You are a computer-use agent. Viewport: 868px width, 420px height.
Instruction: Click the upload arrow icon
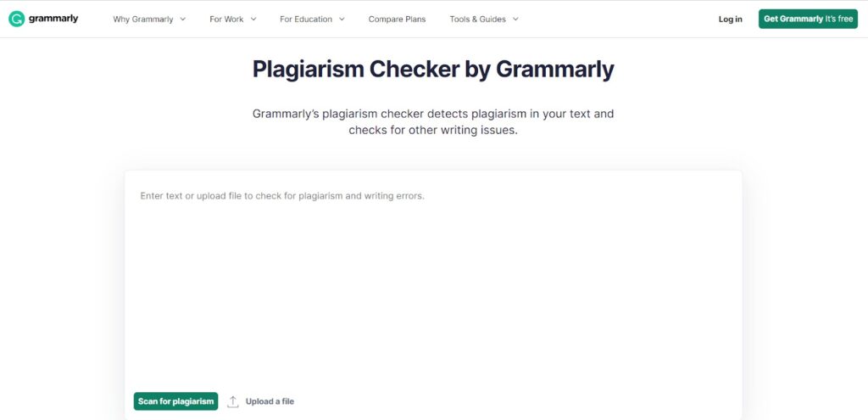point(233,401)
